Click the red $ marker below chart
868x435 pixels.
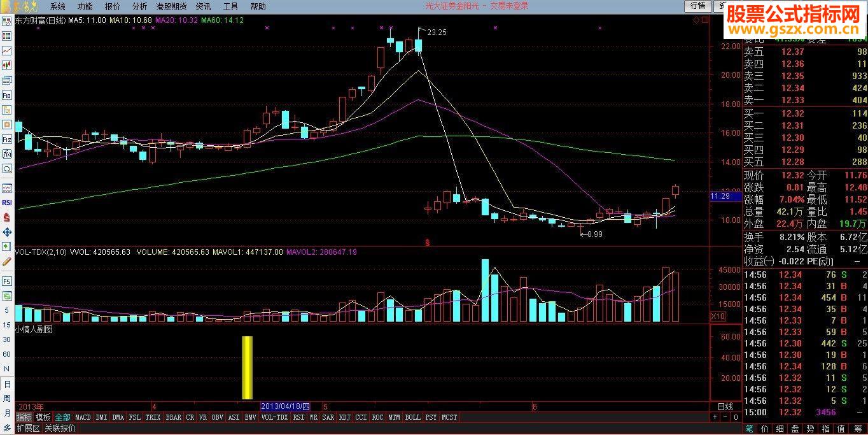click(428, 243)
